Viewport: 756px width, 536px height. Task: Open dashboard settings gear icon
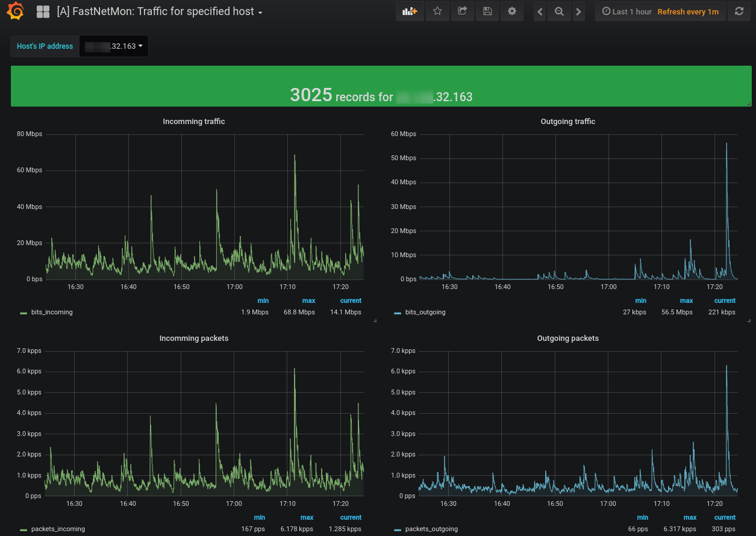pyautogui.click(x=512, y=11)
